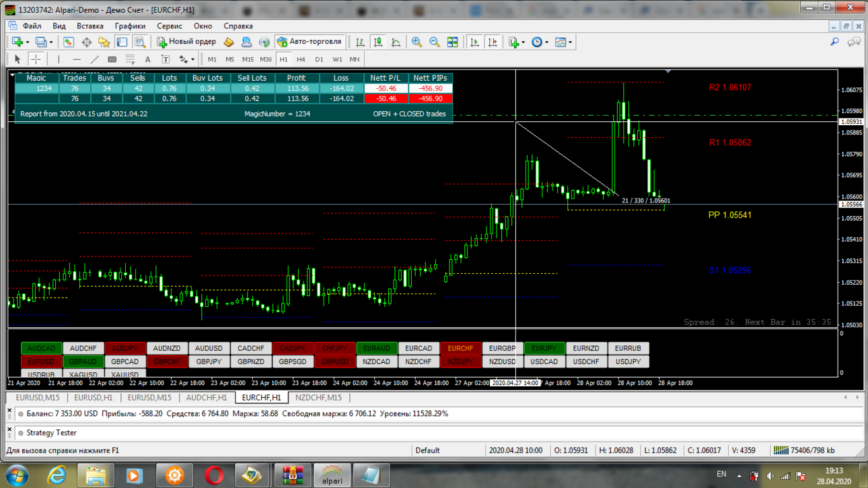Screen dimensions: 868x488
Task: Open a new chart window from the toolbar
Action: tap(17, 42)
